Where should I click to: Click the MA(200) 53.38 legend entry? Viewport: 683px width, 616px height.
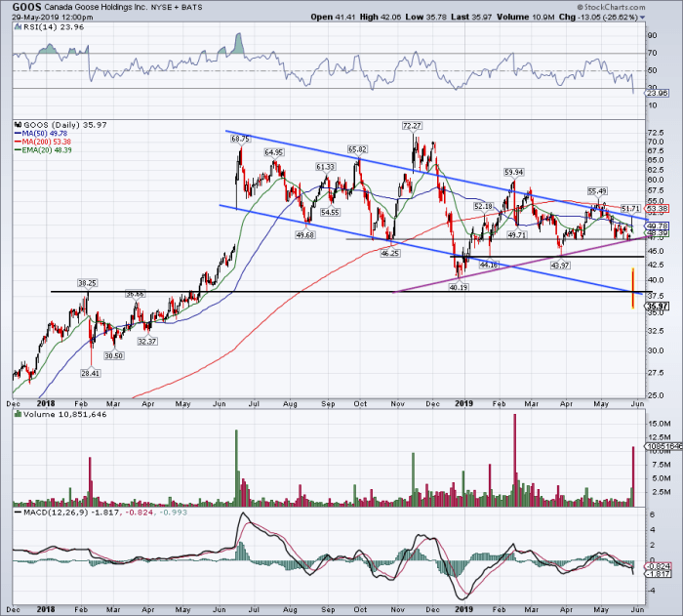pyautogui.click(x=43, y=142)
